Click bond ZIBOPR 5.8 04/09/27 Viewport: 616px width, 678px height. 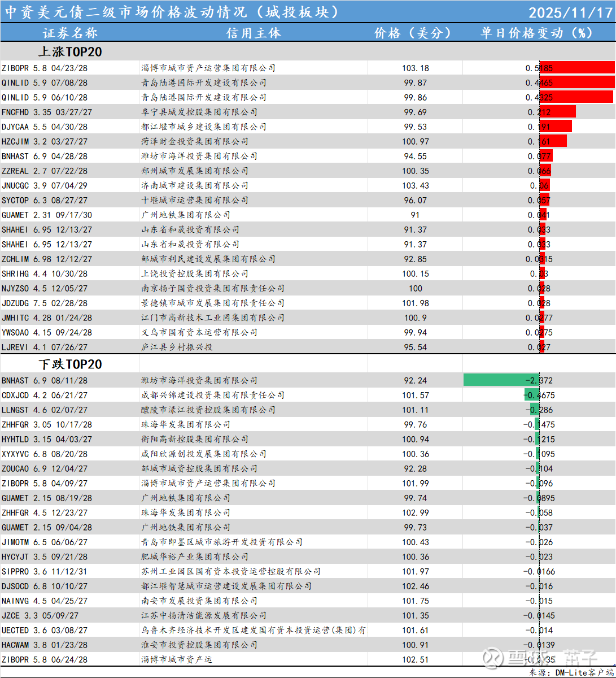click(45, 483)
